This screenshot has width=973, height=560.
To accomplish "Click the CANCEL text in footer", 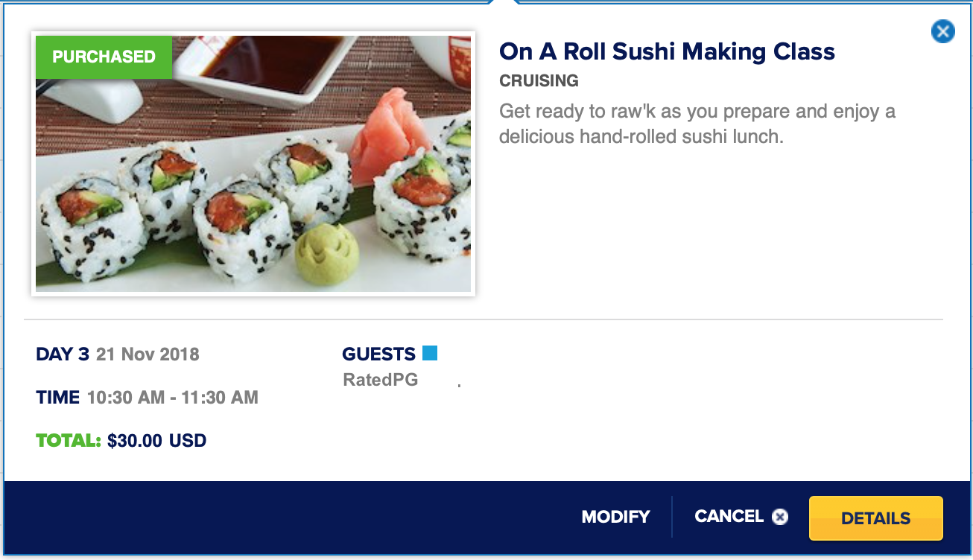I will tap(729, 516).
